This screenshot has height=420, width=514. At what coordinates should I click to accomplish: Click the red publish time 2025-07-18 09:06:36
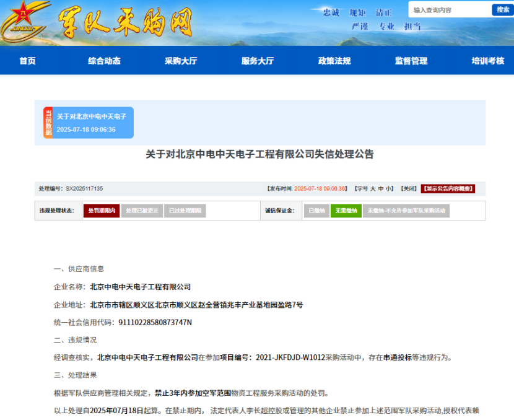pos(320,188)
